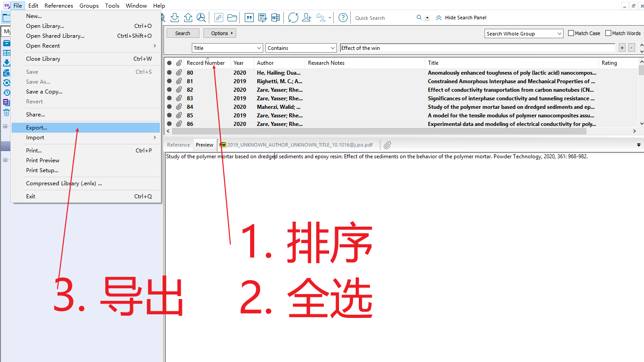Open the Contains comparison dropdown

(301, 48)
